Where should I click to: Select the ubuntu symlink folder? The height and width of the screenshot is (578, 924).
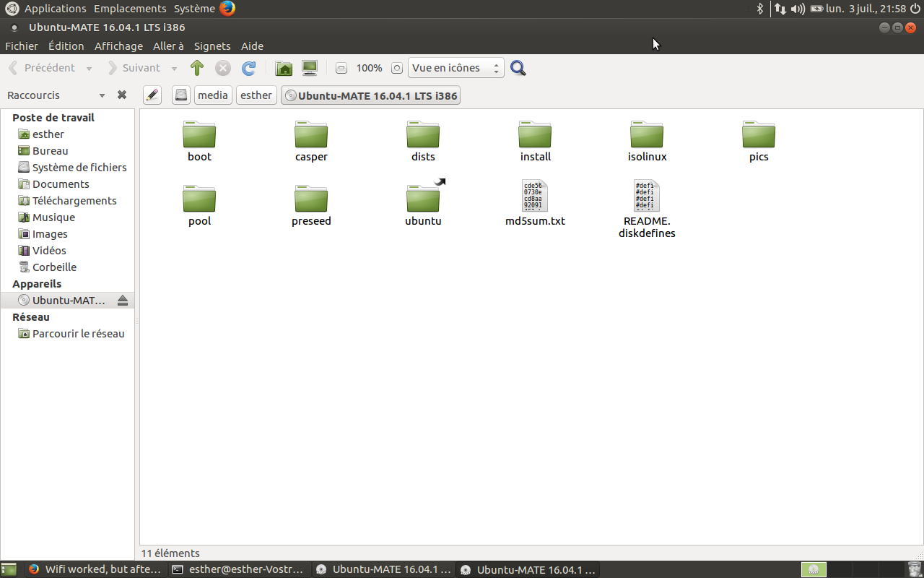click(x=423, y=204)
